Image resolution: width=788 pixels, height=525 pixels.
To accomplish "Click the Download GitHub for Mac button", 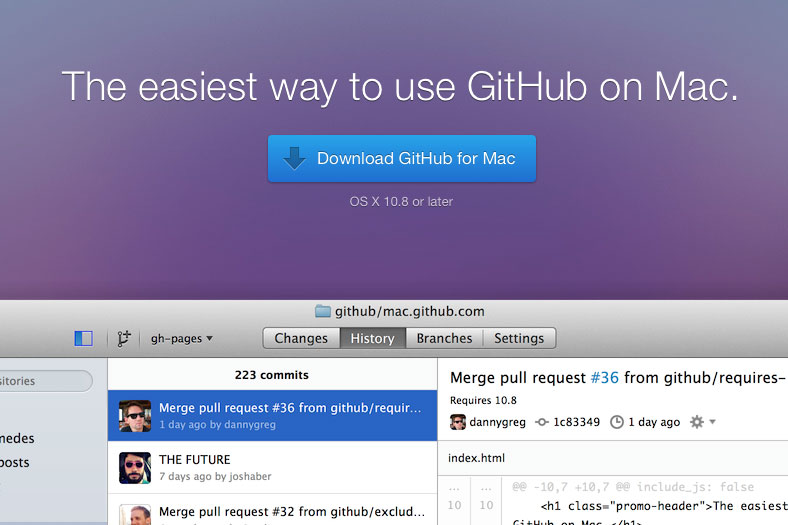I will pyautogui.click(x=402, y=159).
